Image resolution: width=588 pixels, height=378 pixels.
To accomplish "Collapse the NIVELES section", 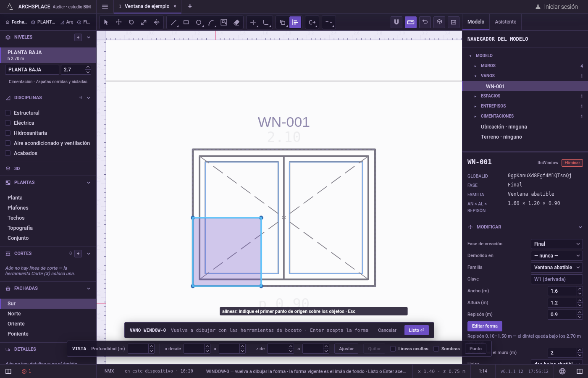I will (89, 37).
